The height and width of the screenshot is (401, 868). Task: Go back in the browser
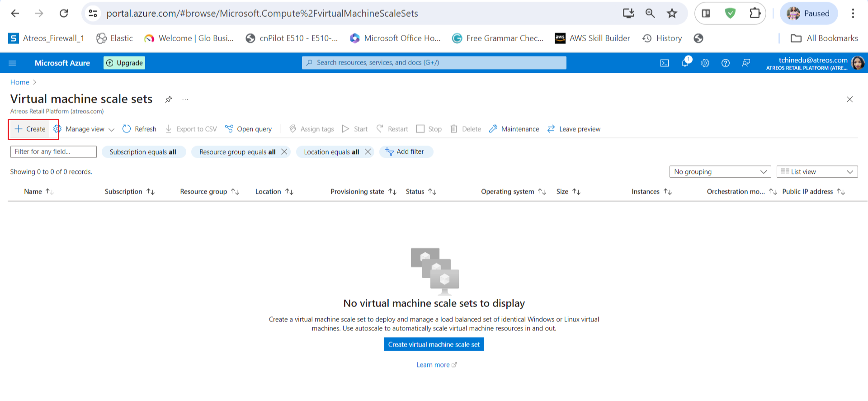15,14
